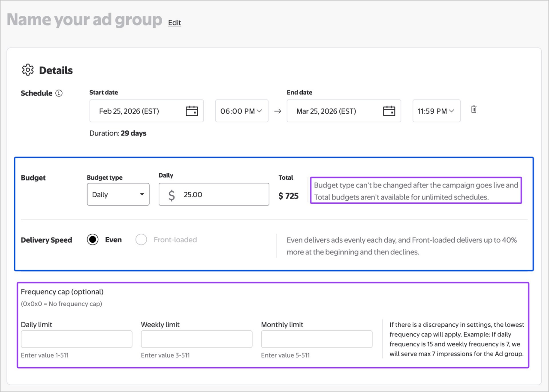Screen dimensions: 549x392
Task: Click the Weekly limit input field
Action: point(197,339)
